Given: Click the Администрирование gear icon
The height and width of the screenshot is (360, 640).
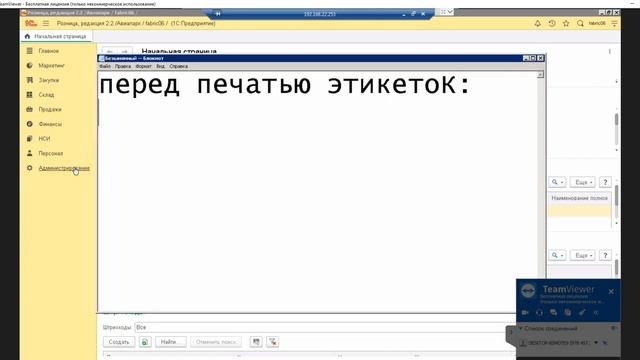Looking at the screenshot, I should [x=29, y=168].
